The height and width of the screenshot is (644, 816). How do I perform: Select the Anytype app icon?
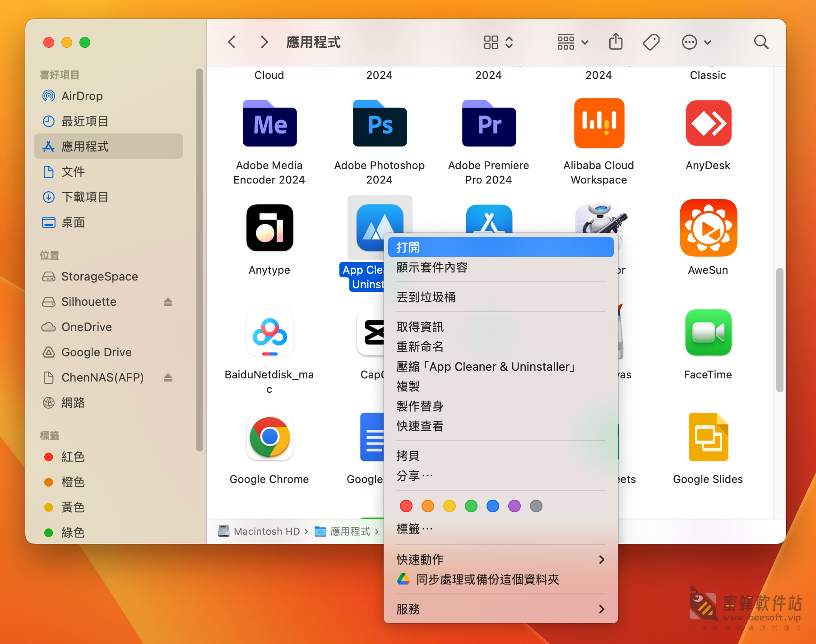tap(269, 228)
